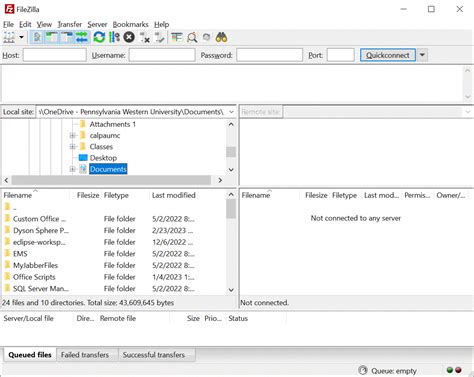Screen dimensions: 474x377
Task: Select the Dyson Sphere P... folder
Action: click(114, 231)
